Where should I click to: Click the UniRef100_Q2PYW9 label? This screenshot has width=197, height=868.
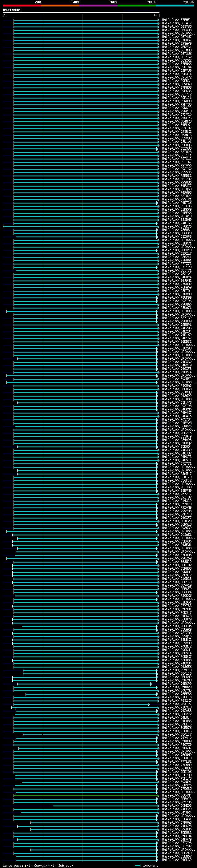[176, 71]
